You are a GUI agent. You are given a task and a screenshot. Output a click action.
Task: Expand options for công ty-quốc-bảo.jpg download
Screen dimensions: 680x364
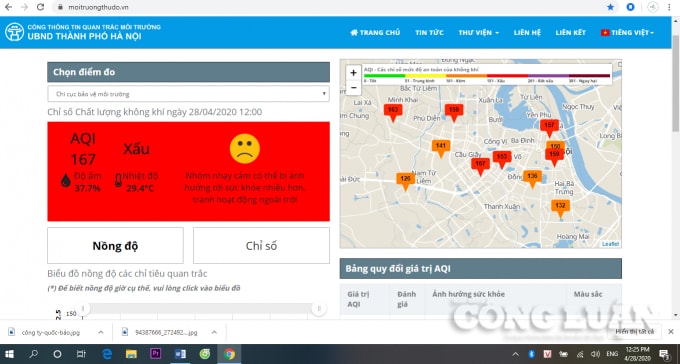[x=101, y=332]
